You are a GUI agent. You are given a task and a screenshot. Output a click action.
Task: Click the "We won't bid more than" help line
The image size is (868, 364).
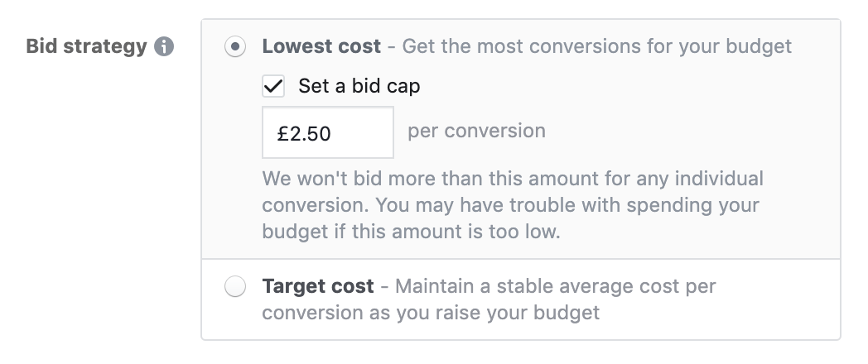[513, 179]
